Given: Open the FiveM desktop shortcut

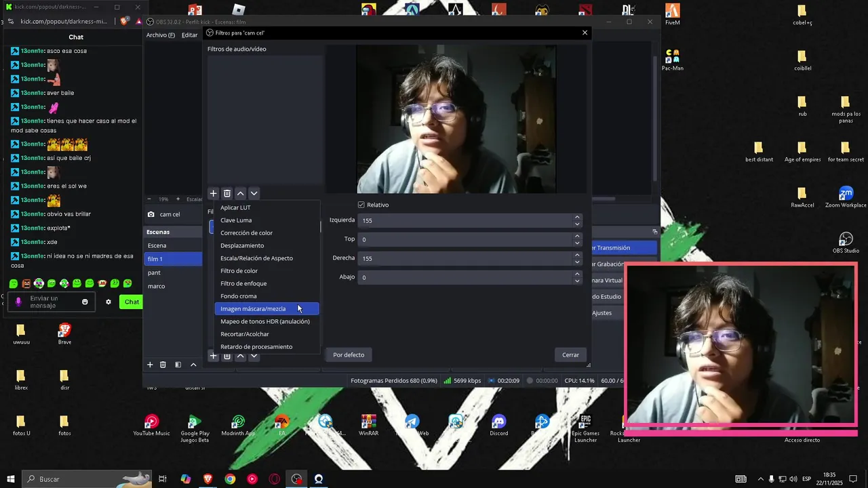Looking at the screenshot, I should point(672,15).
